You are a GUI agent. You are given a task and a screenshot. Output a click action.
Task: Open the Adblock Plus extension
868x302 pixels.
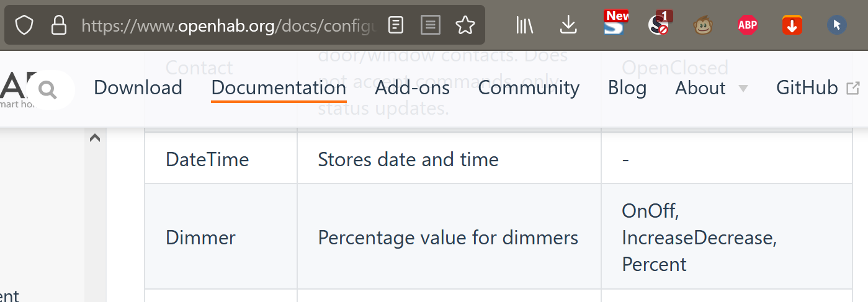(x=748, y=25)
